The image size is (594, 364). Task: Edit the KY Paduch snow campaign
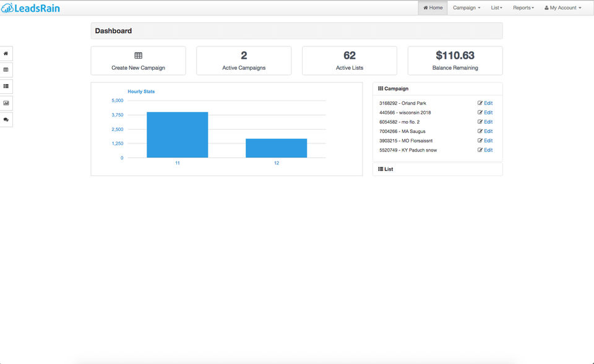pos(485,150)
